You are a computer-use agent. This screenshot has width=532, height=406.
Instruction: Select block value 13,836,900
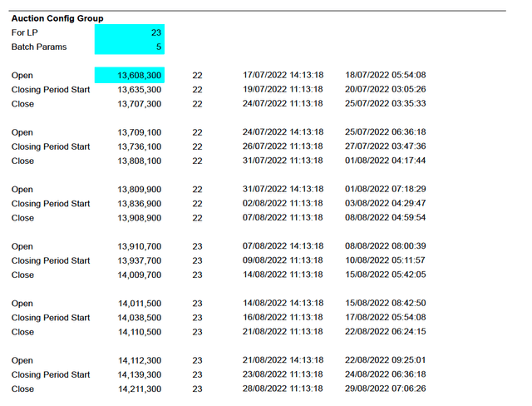coord(140,204)
